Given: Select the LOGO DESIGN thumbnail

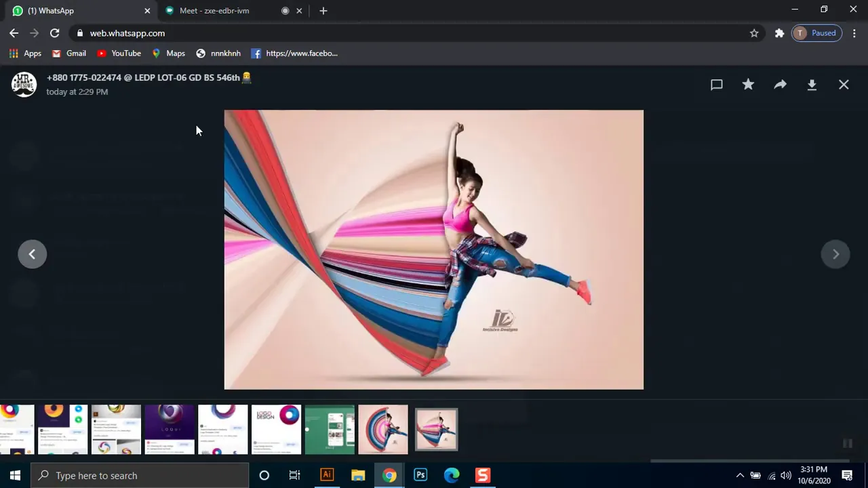Looking at the screenshot, I should tap(277, 430).
